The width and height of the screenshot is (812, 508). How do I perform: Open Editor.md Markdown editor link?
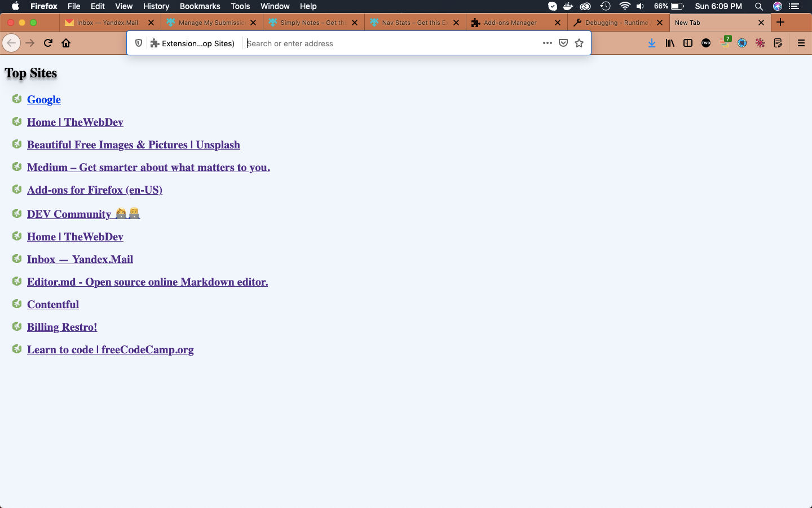point(147,282)
